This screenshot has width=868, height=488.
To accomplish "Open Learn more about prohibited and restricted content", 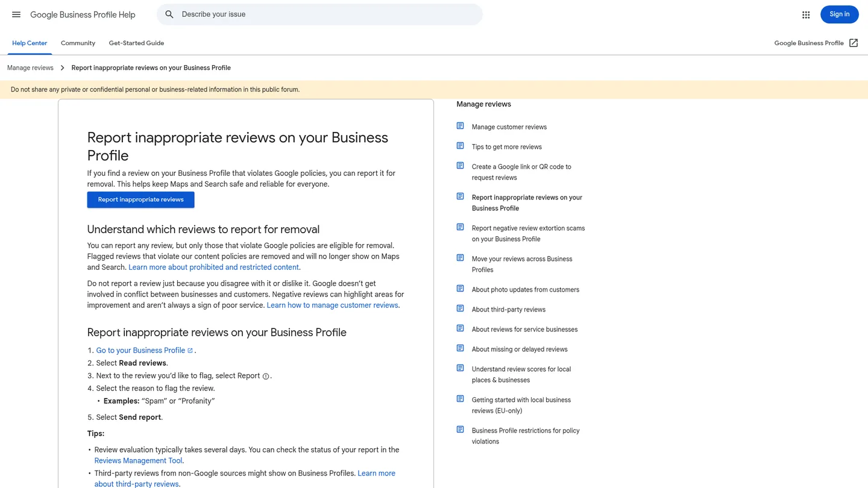I will coord(213,267).
